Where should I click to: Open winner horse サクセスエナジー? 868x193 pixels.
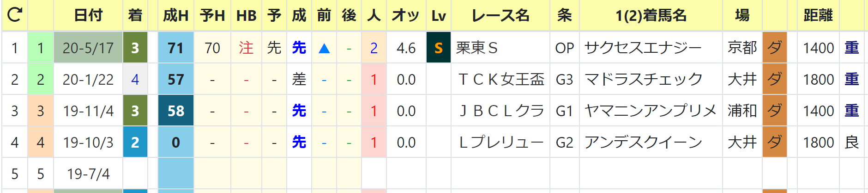coord(643,48)
